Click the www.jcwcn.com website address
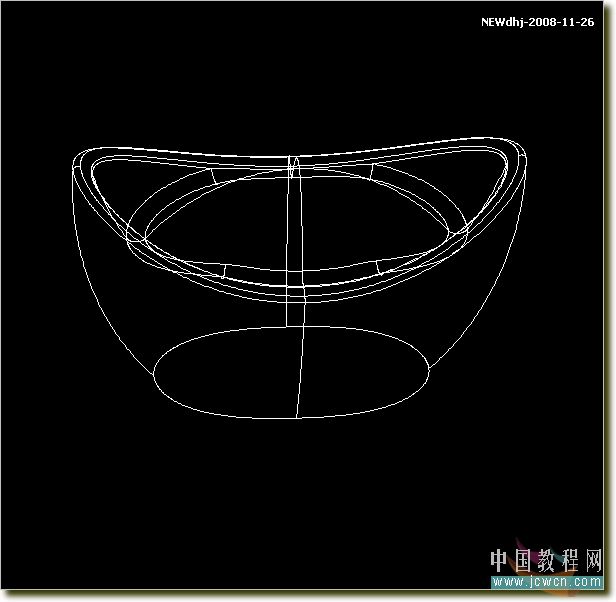Screen dimensions: 616x602 (x=546, y=582)
